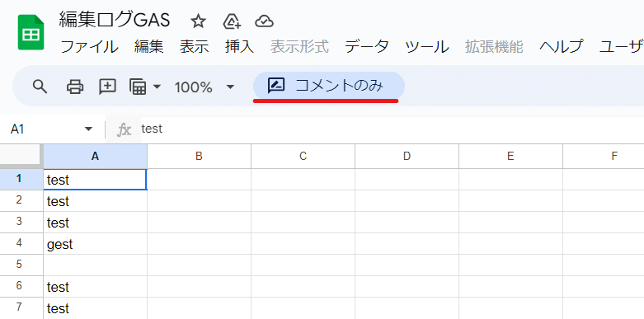Check the cloud save status icon
The width and height of the screenshot is (644, 319).
click(x=264, y=21)
